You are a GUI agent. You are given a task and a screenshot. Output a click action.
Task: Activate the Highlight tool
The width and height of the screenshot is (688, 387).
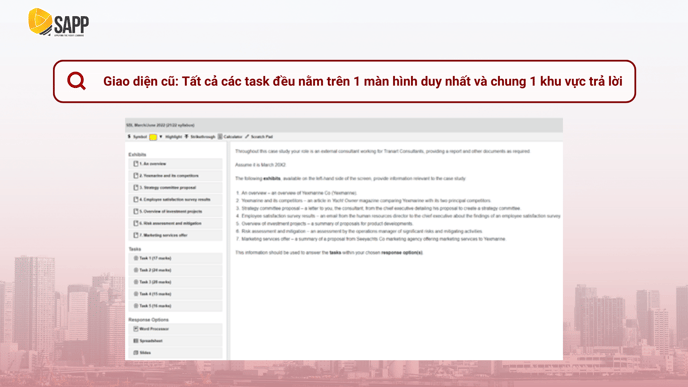click(x=173, y=137)
